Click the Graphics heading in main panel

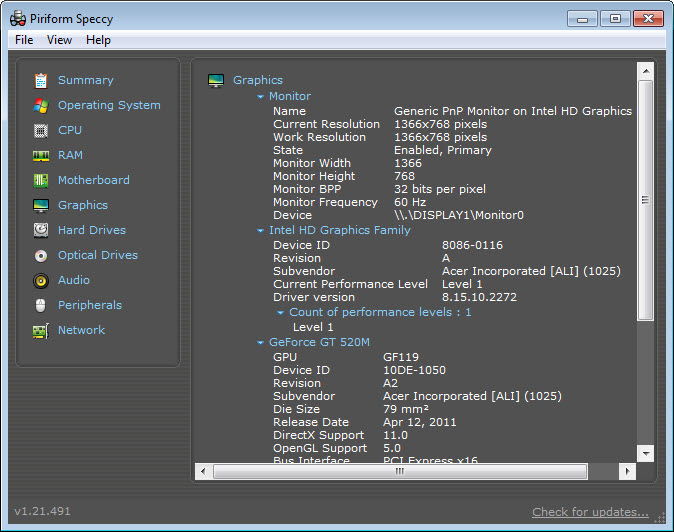click(258, 80)
